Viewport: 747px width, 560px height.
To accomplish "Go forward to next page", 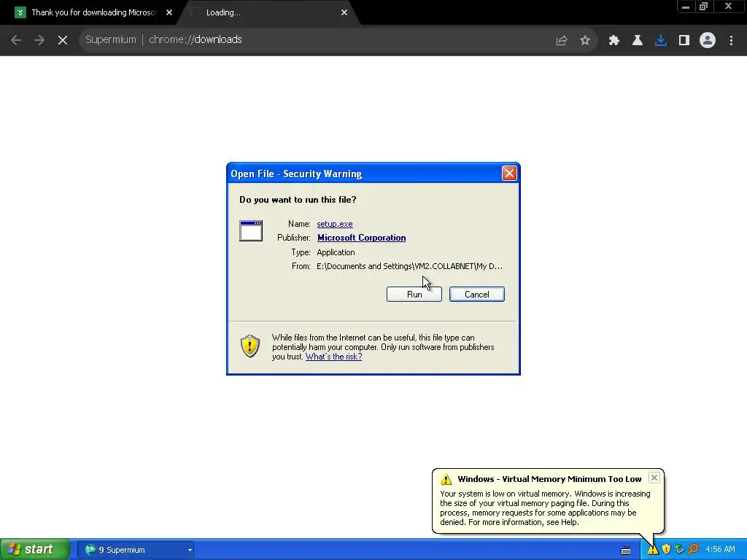I will (x=39, y=40).
